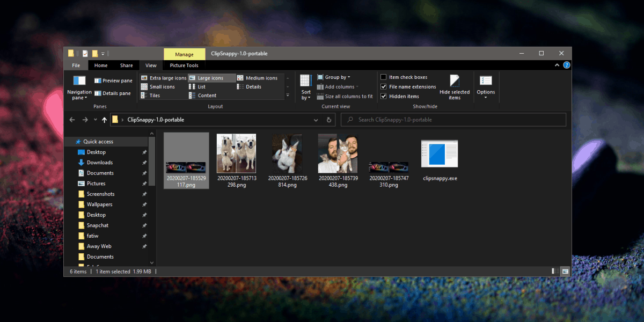This screenshot has width=644, height=322.
Task: Switch to Extra large icons view
Action: 163,78
